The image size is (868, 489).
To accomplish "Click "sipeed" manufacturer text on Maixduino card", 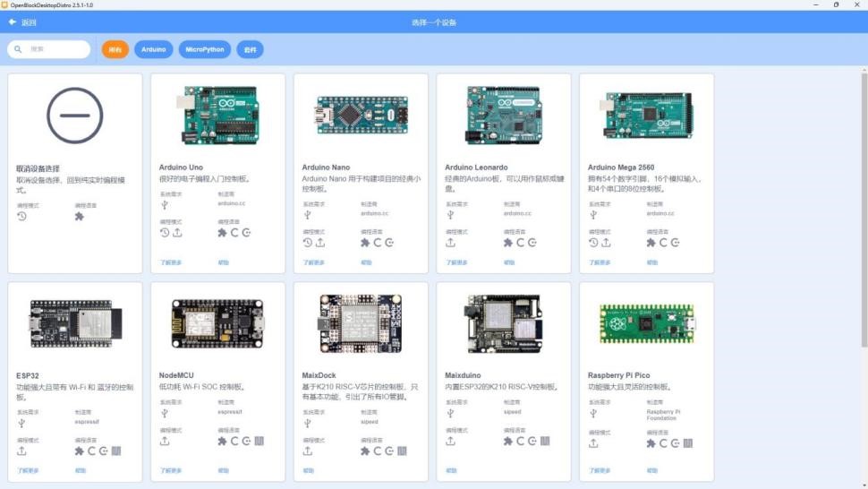I will pyautogui.click(x=512, y=412).
